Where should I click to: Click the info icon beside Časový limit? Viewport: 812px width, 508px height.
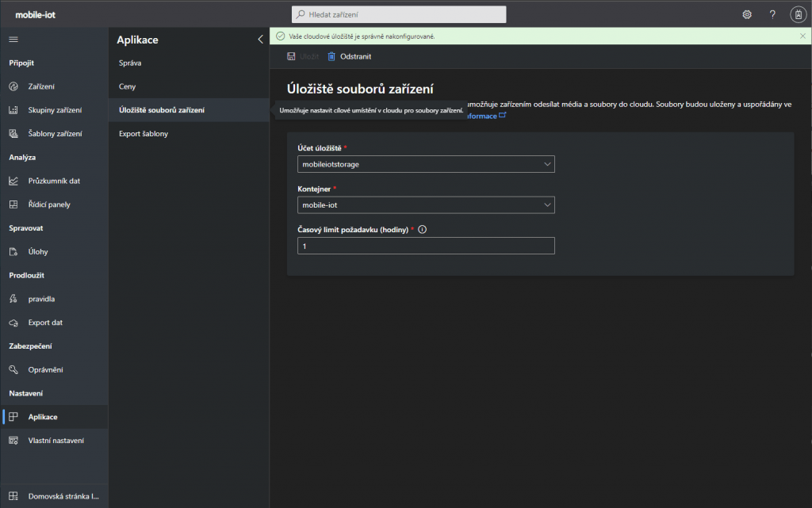tap(422, 230)
